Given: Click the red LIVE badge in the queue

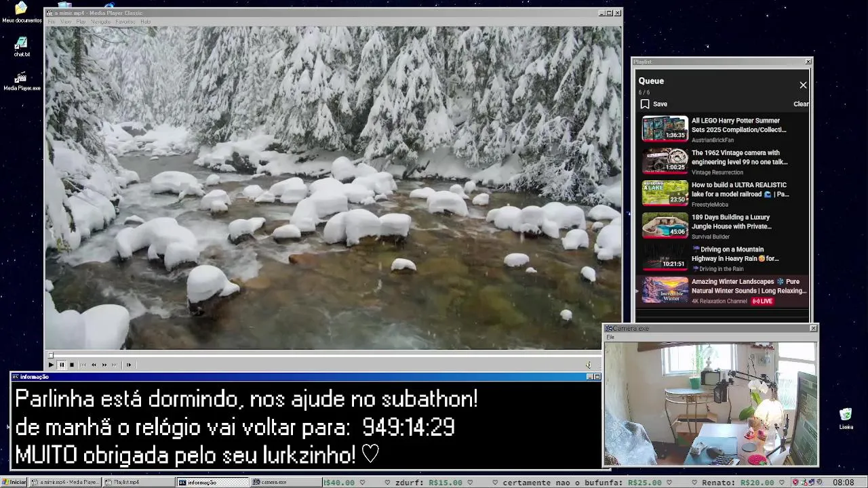Looking at the screenshot, I should pos(762,301).
